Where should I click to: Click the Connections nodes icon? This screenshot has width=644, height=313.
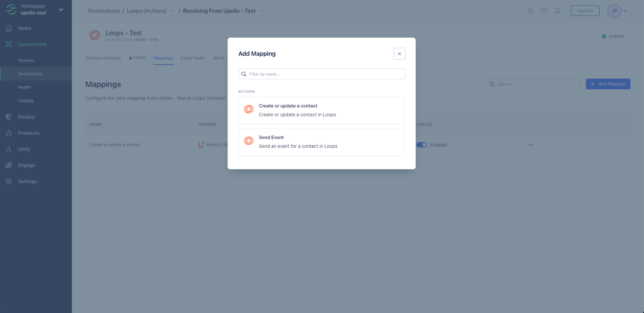[9, 44]
